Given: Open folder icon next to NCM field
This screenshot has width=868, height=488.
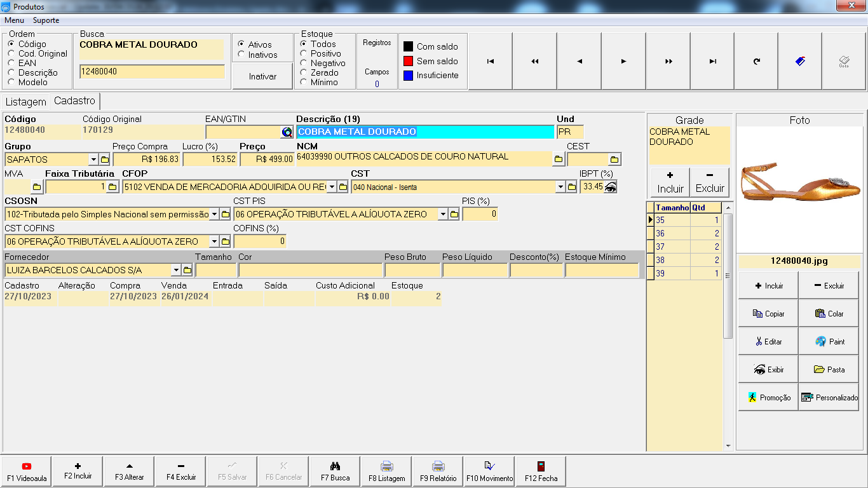Looking at the screenshot, I should (558, 159).
